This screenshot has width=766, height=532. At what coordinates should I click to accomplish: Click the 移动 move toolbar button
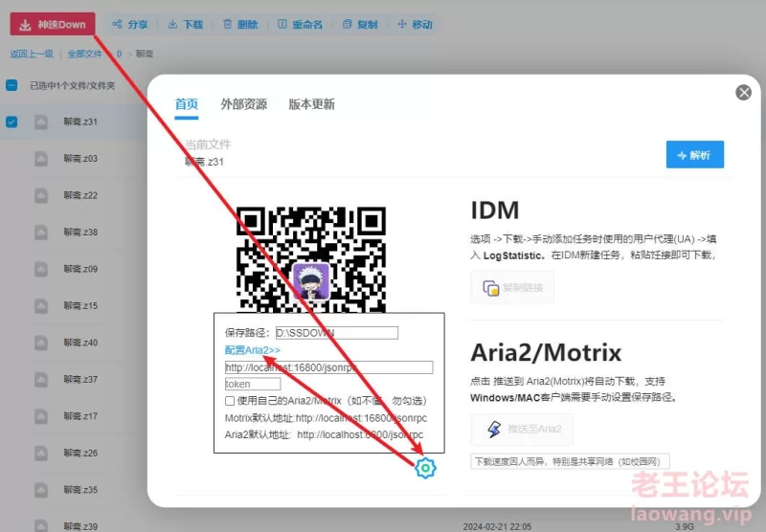click(x=416, y=25)
